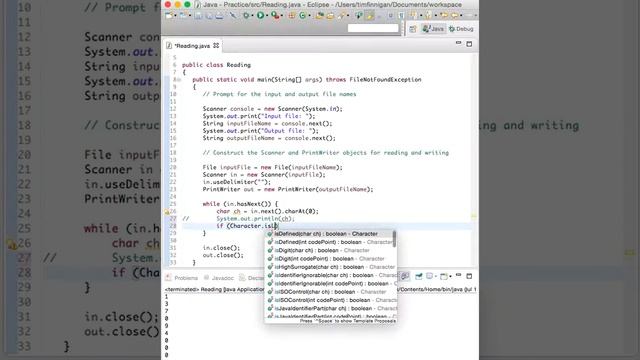Collapse the main method fold on line 8
Screen dimensions: 640x360
point(179,80)
